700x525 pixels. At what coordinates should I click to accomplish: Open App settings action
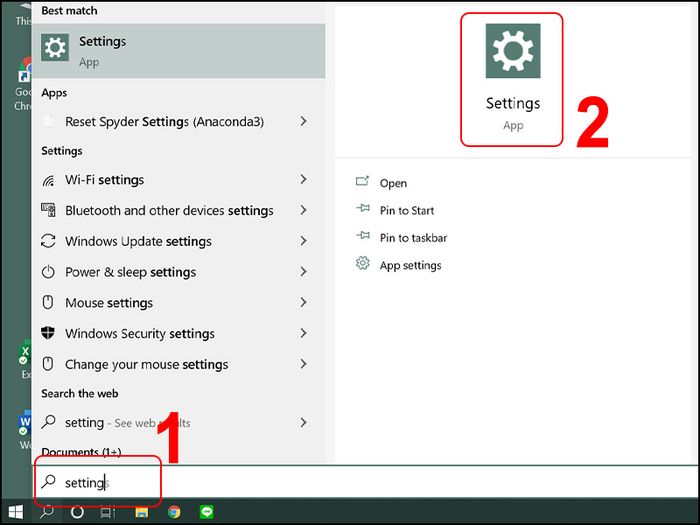click(x=411, y=265)
